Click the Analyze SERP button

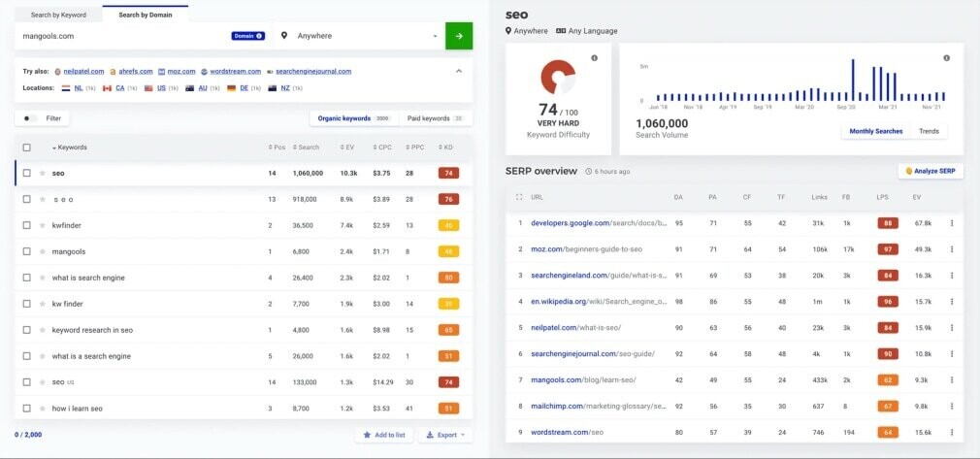click(x=930, y=171)
